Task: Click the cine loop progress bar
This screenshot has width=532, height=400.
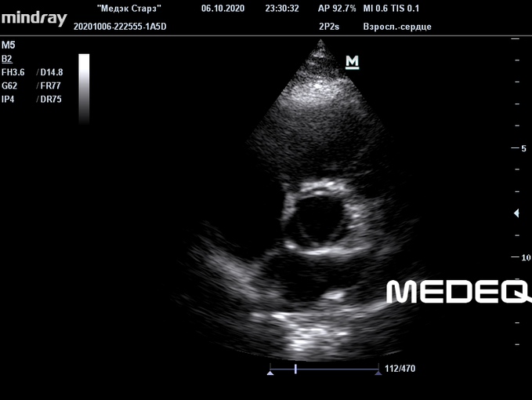Action: 324,368
